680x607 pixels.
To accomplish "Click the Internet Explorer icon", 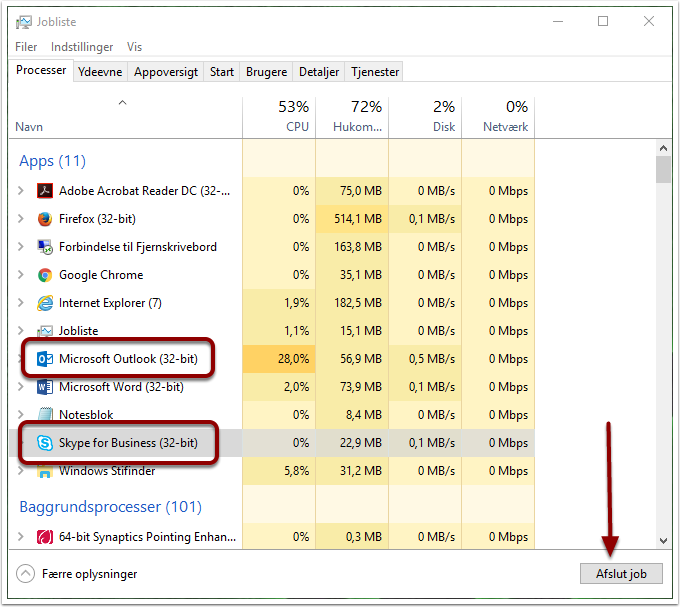I will click(x=45, y=303).
